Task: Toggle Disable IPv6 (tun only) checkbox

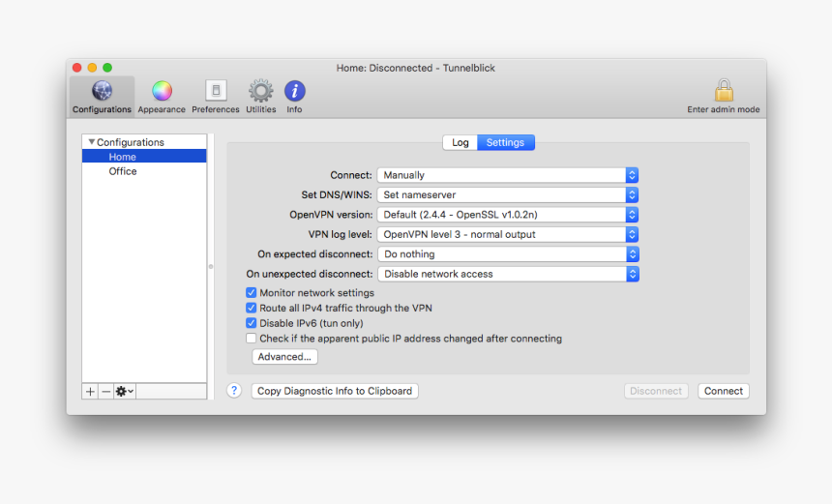Action: [251, 323]
